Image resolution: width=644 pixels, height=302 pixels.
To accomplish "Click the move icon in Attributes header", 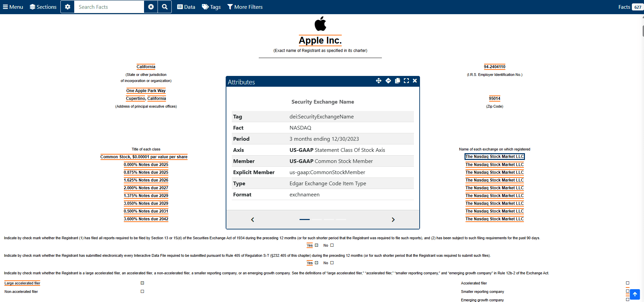I will pos(379,81).
